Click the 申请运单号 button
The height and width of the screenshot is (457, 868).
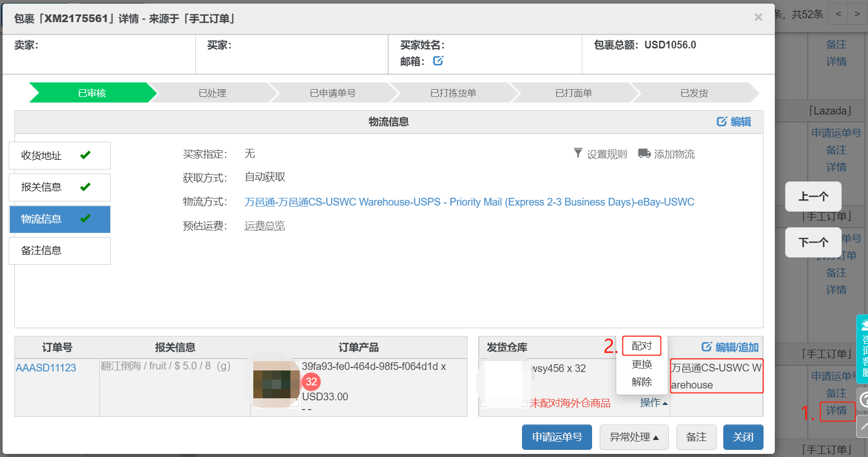(x=557, y=437)
